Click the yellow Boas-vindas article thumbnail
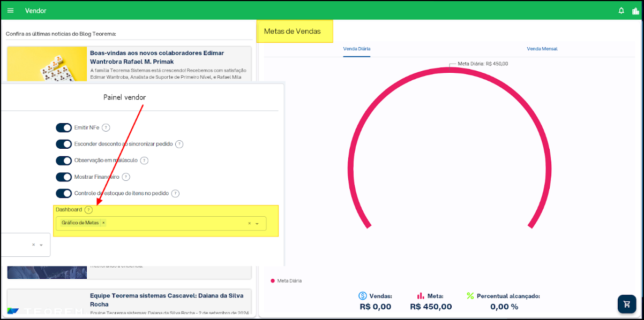Screen dimensions: 644x320 (x=47, y=64)
